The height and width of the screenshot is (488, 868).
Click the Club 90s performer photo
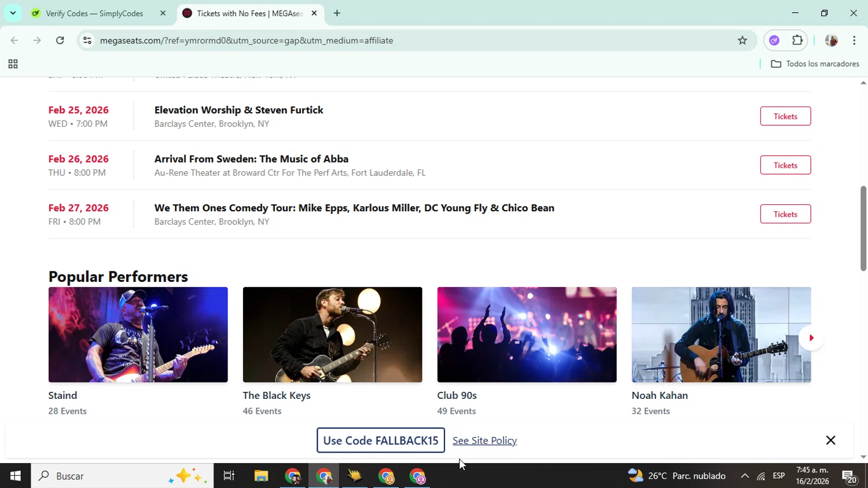[x=527, y=335]
